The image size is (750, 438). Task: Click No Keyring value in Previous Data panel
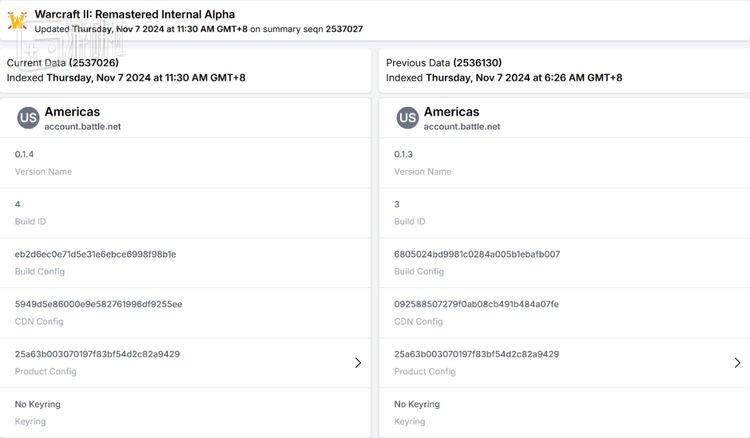[x=417, y=404]
